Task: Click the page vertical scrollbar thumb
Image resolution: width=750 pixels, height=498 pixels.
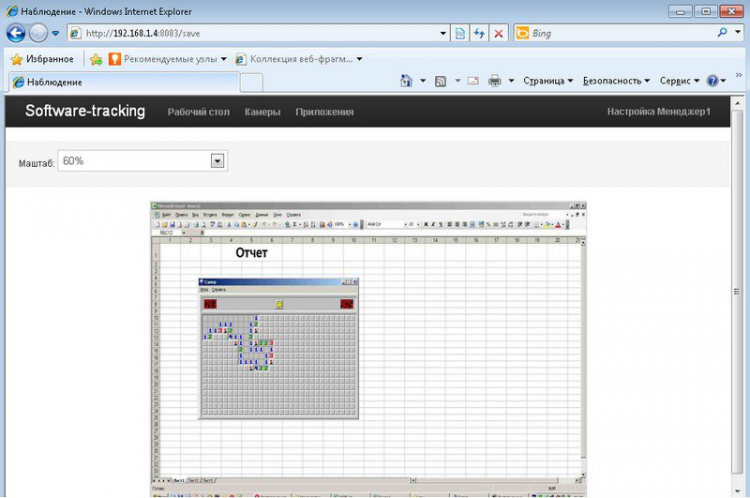Action: pos(737,292)
